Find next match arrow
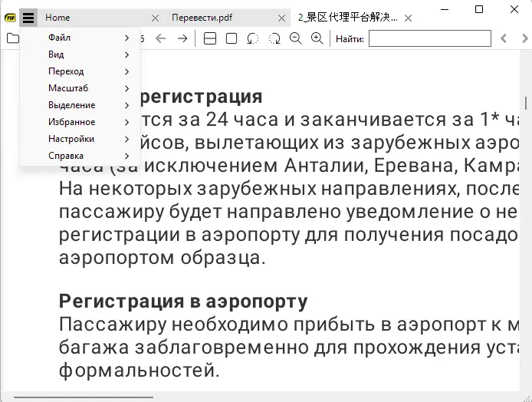The width and height of the screenshot is (532, 402). (525, 38)
